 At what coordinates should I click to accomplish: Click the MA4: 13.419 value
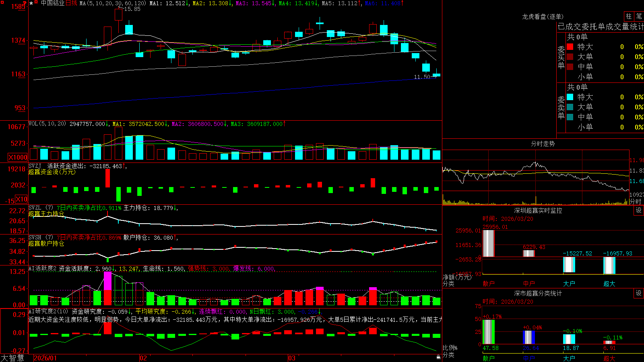(x=297, y=3)
